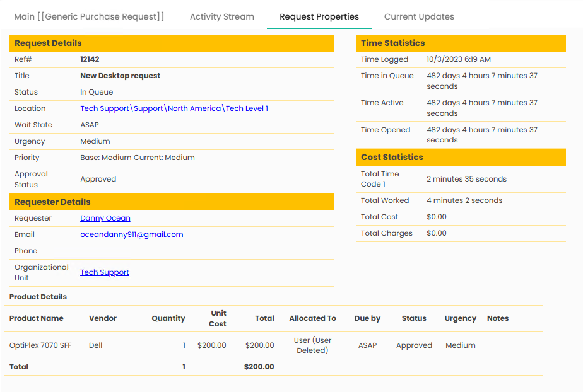The height and width of the screenshot is (392, 583).
Task: Click the Unit Cost column header
Action: coord(218,318)
